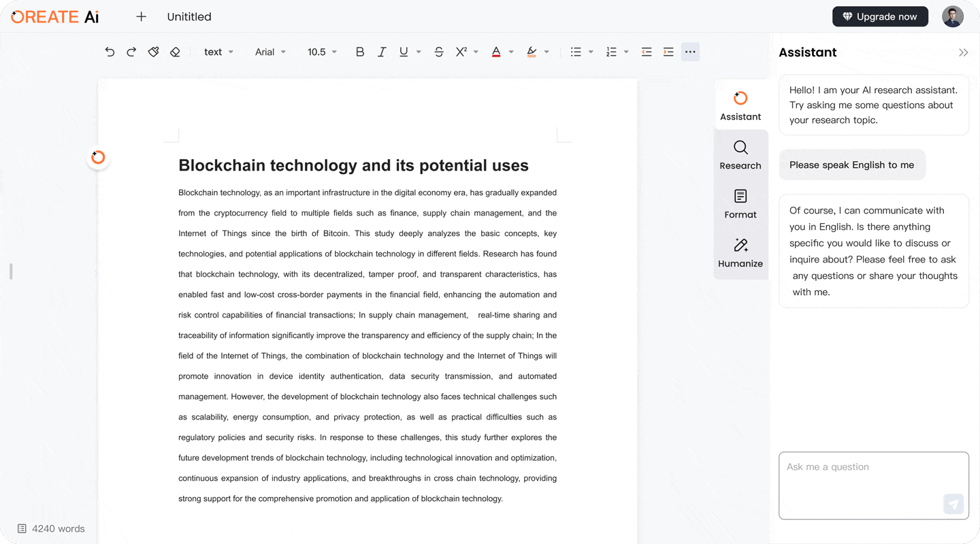This screenshot has height=544, width=980.
Task: Expand numbered list style arrow
Action: pyautogui.click(x=626, y=52)
